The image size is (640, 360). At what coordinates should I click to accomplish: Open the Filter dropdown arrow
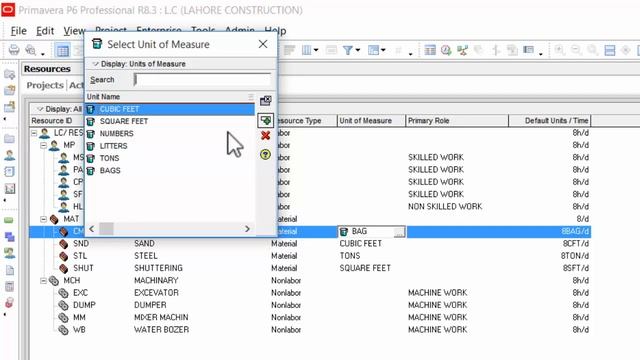358,51
